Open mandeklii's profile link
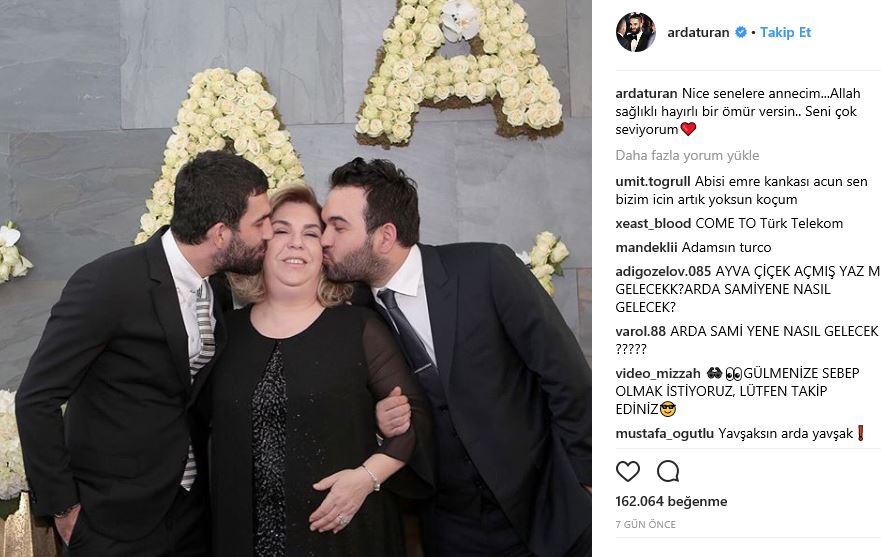 coord(646,247)
